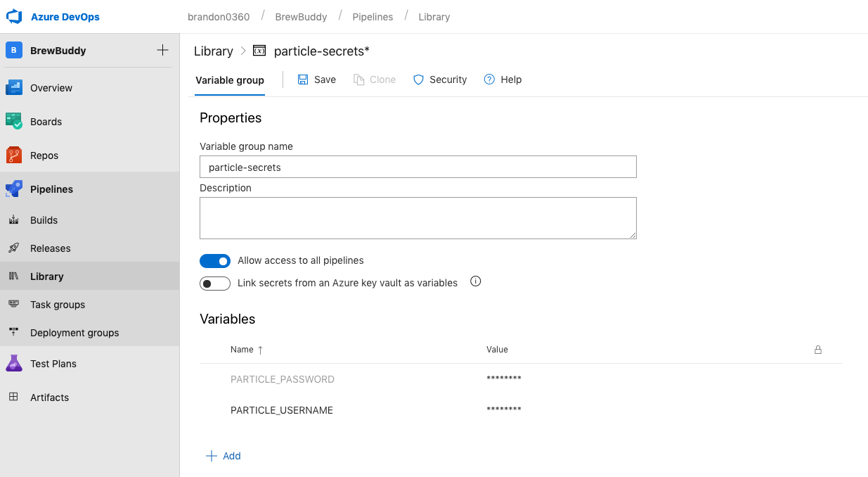Image resolution: width=868 pixels, height=477 pixels.
Task: Click the masked value of PARTICLE_PASSWORD
Action: point(504,379)
